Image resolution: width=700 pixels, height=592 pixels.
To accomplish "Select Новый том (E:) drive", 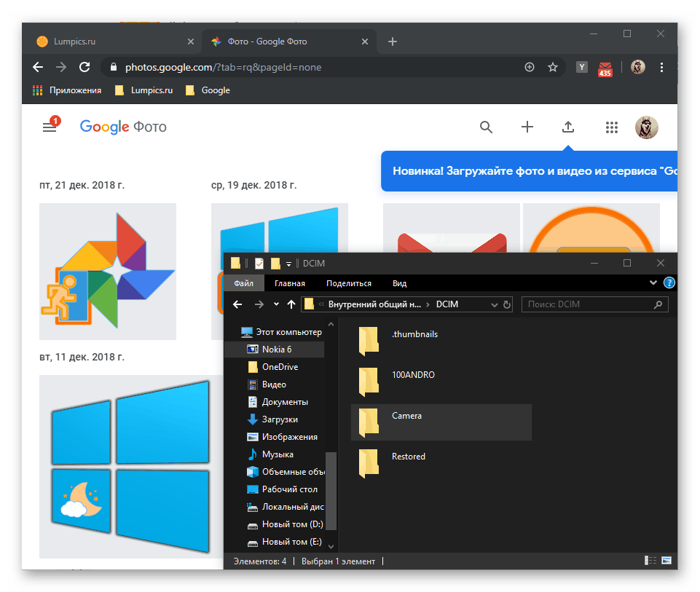I will tap(284, 542).
